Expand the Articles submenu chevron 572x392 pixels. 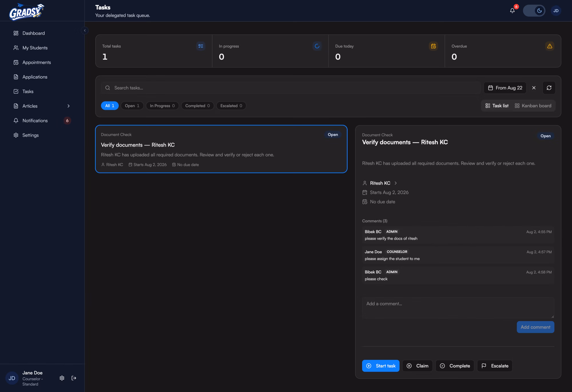pos(68,106)
